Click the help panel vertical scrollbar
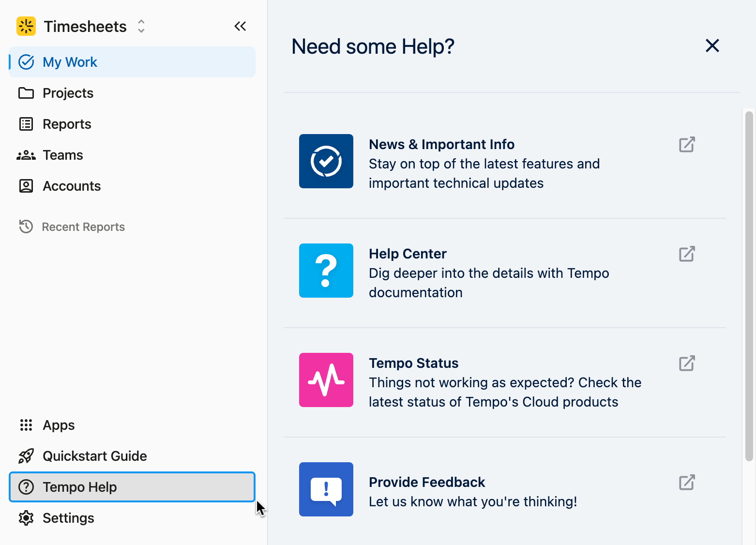 click(749, 286)
